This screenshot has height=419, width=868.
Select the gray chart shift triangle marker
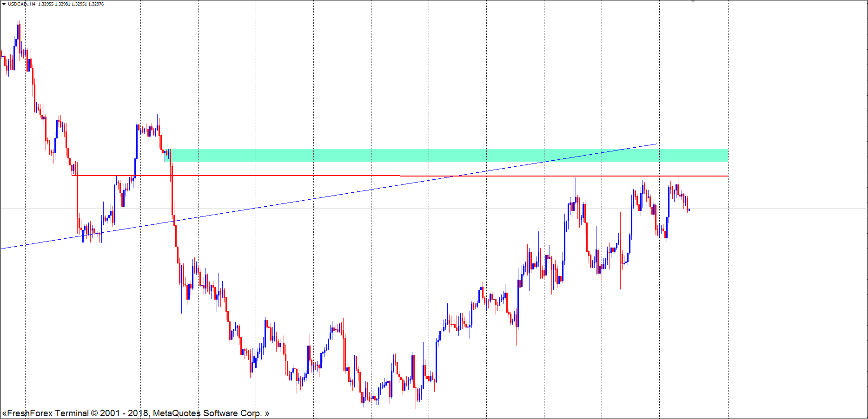click(x=693, y=1)
